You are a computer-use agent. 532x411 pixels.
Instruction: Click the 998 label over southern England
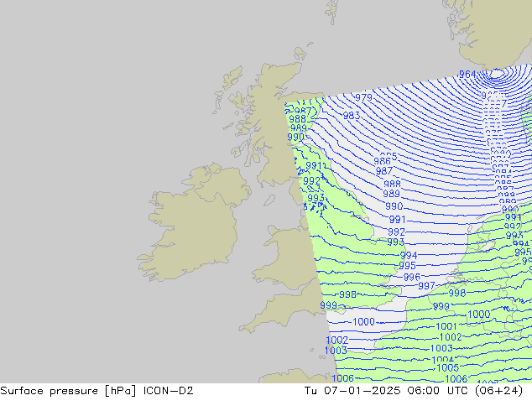pos(347,294)
